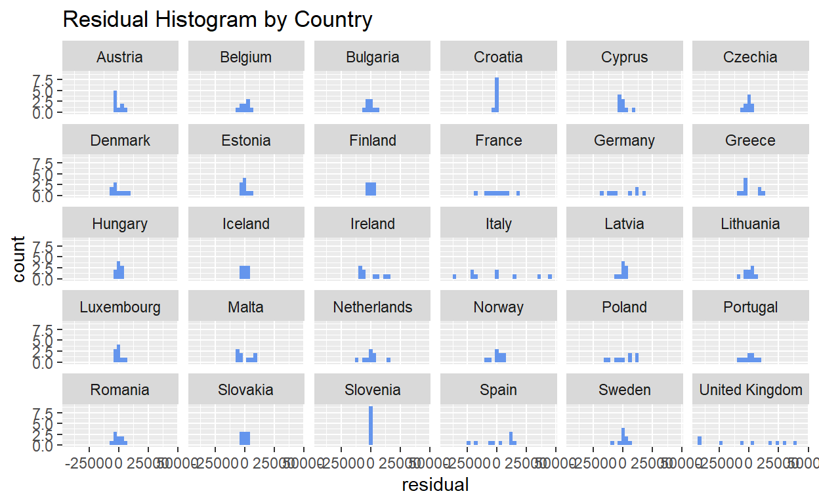Click the Luxembourg facet label

coord(119,307)
